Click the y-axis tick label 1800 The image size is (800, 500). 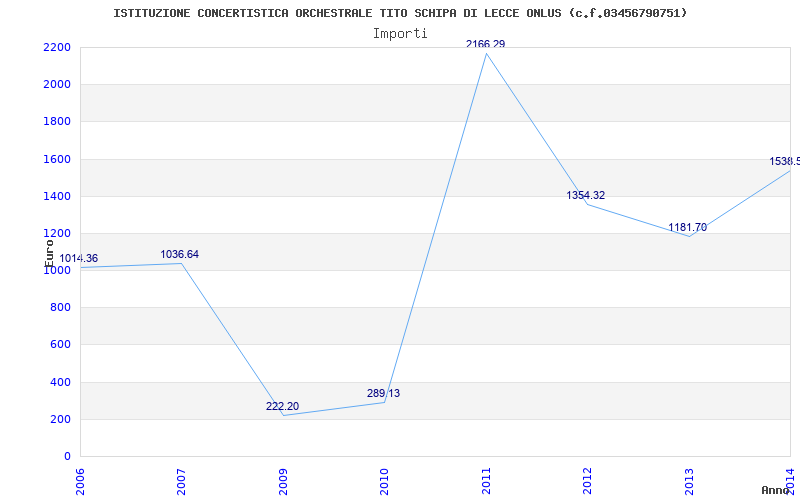57,121
